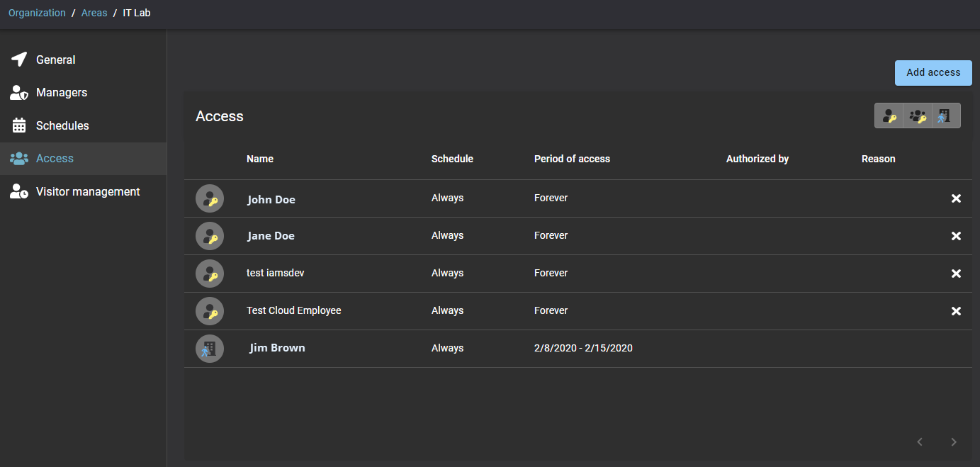Click Always in Jane Doe's row
The height and width of the screenshot is (467, 980).
(x=448, y=235)
